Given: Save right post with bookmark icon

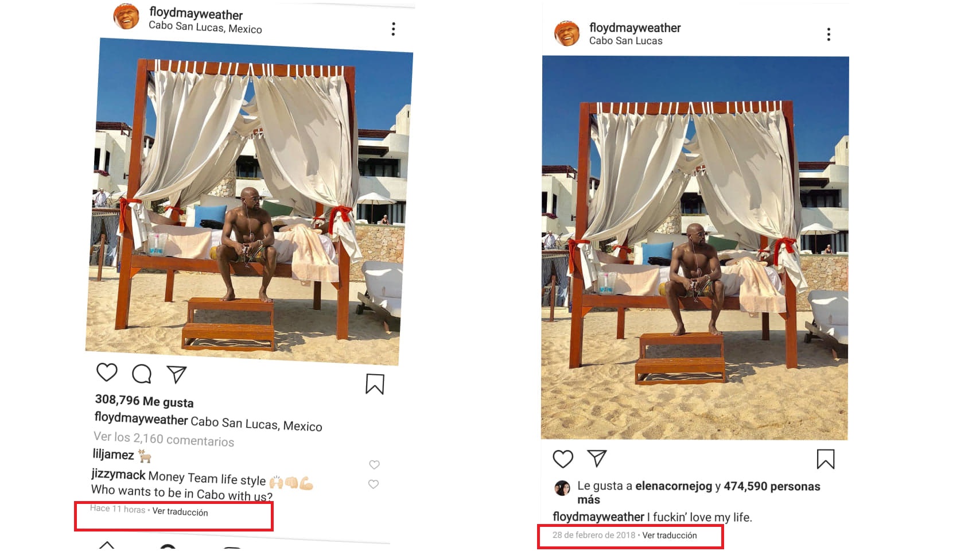Looking at the screenshot, I should click(826, 459).
